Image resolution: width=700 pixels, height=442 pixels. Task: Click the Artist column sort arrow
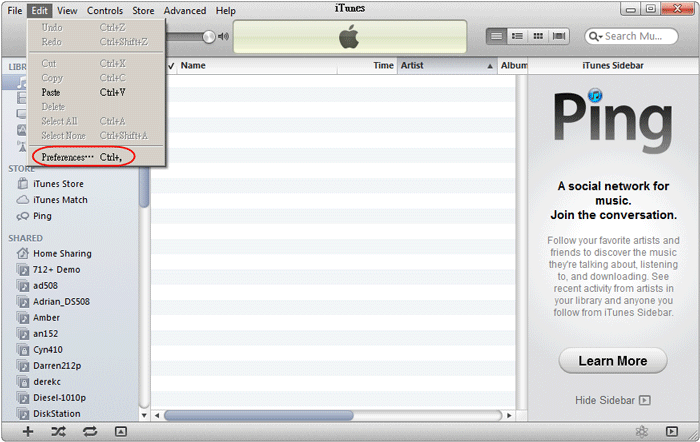tap(490, 66)
